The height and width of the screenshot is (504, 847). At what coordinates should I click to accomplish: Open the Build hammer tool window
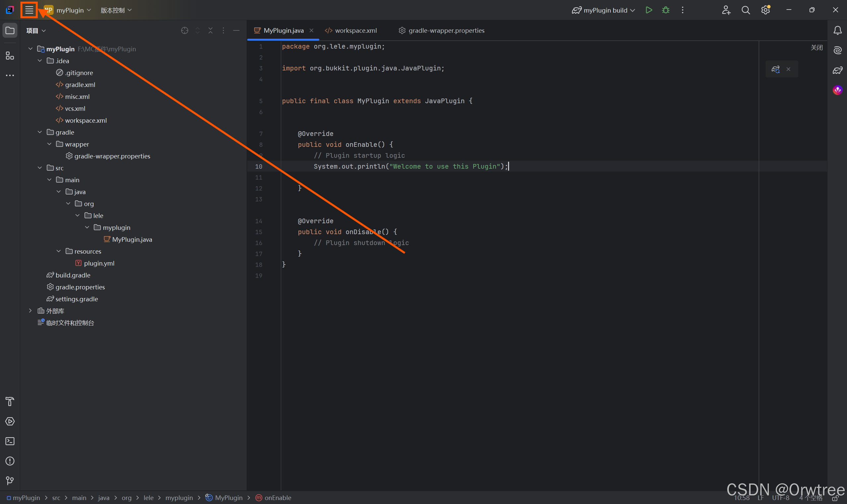coord(10,401)
